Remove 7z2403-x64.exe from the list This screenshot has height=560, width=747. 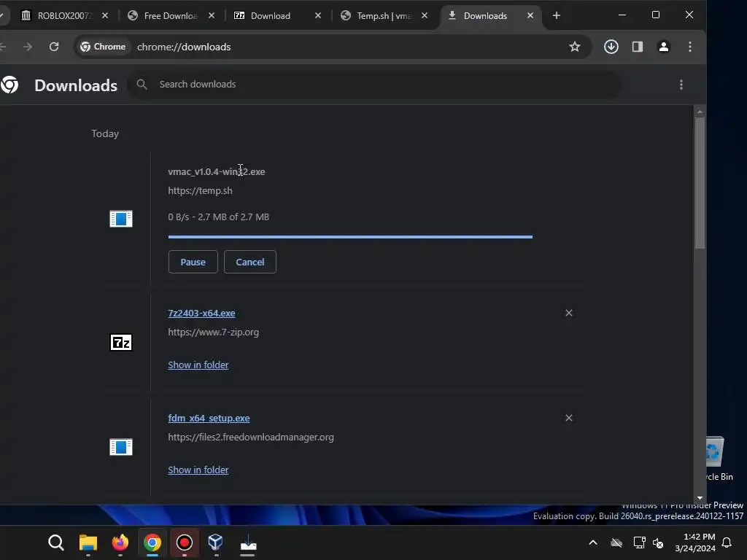[x=569, y=313]
